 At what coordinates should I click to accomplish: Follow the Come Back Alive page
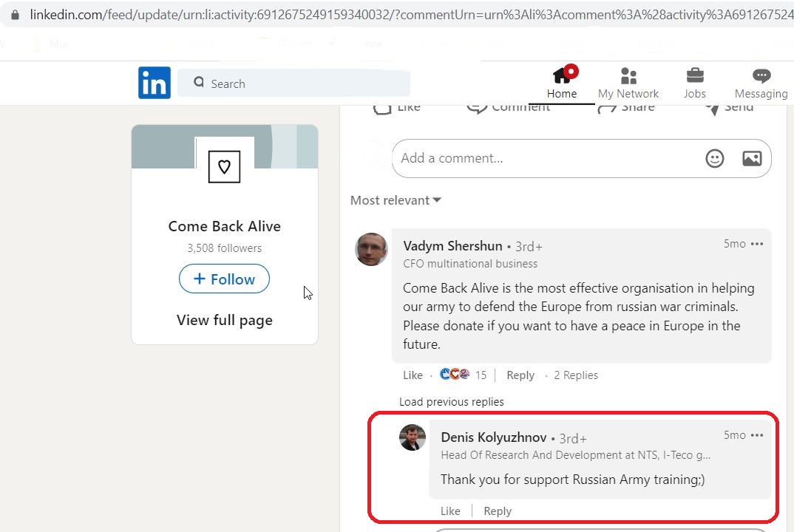click(224, 279)
